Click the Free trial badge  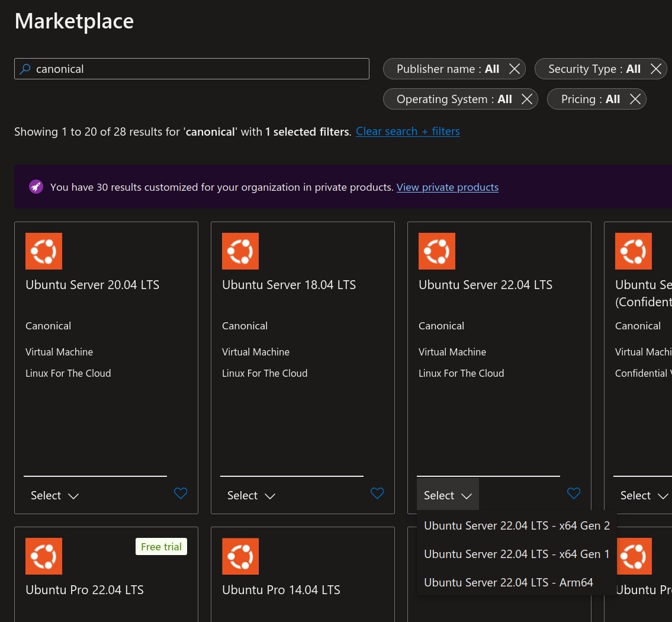[161, 547]
